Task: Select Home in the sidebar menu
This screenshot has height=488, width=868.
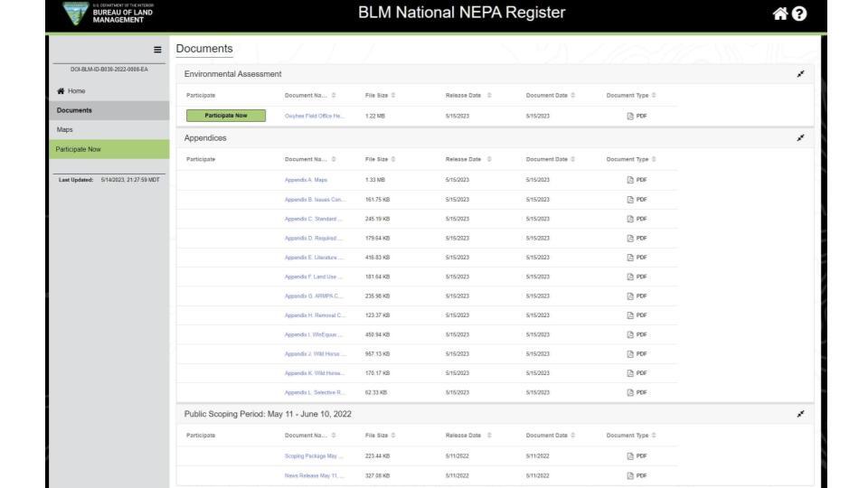Action: (x=71, y=91)
